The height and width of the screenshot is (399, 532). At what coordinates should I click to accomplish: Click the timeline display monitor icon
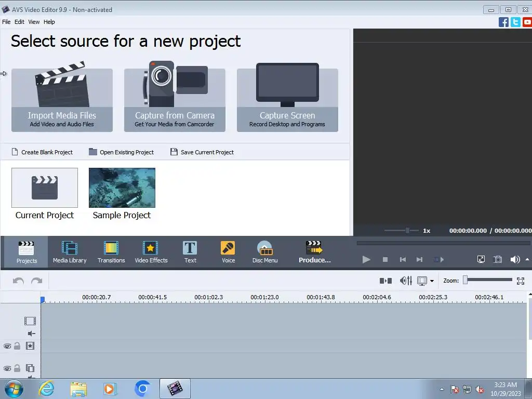click(x=422, y=281)
